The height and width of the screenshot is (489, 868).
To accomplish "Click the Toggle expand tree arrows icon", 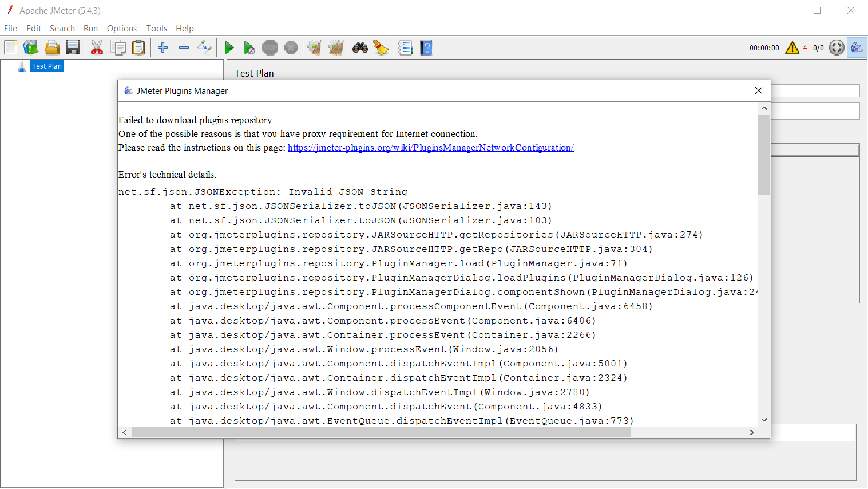I will point(205,48).
